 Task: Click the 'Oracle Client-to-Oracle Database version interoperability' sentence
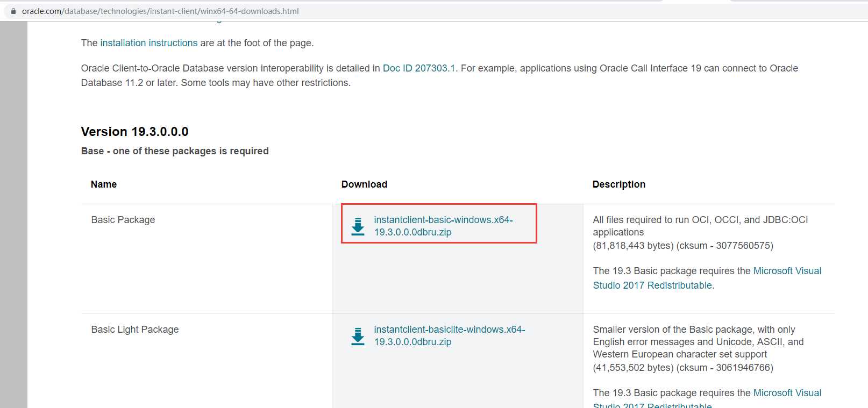coord(439,75)
